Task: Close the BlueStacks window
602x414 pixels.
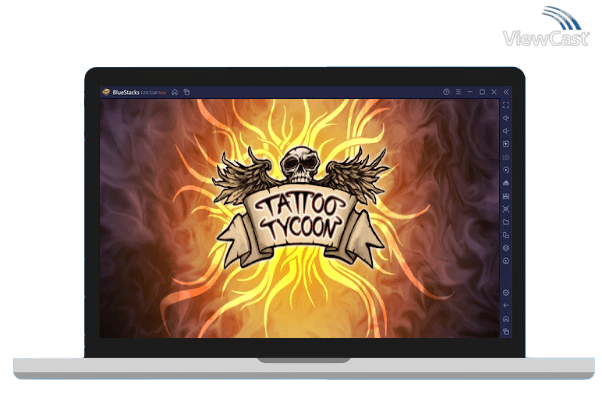Action: 494,92
